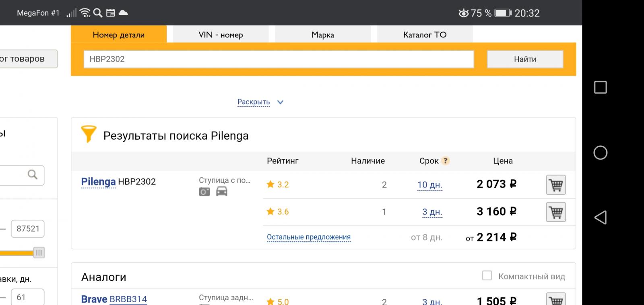This screenshot has width=644, height=305.
Task: Click Ступица задн… description text
Action: click(226, 298)
